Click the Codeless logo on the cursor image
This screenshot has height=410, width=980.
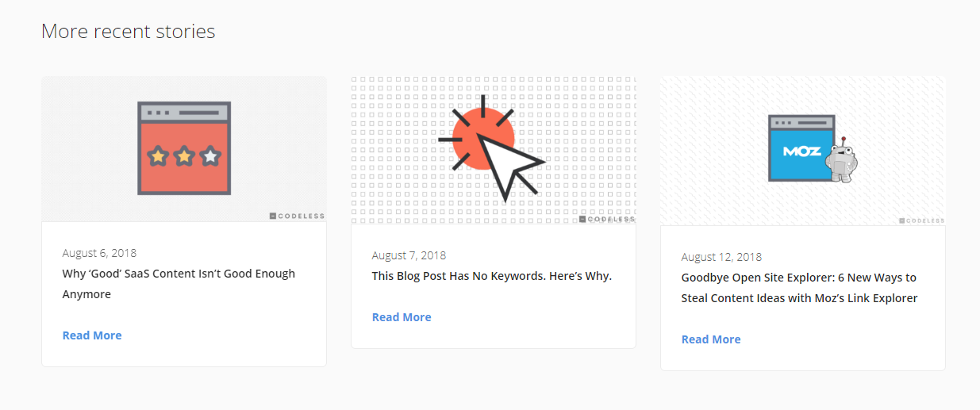(x=607, y=220)
